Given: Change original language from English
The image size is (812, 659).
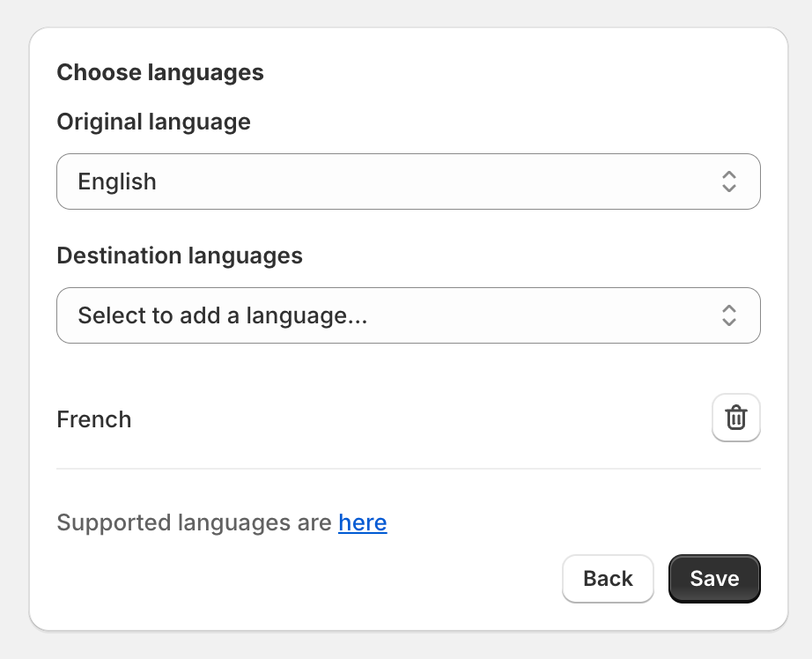Looking at the screenshot, I should point(408,181).
